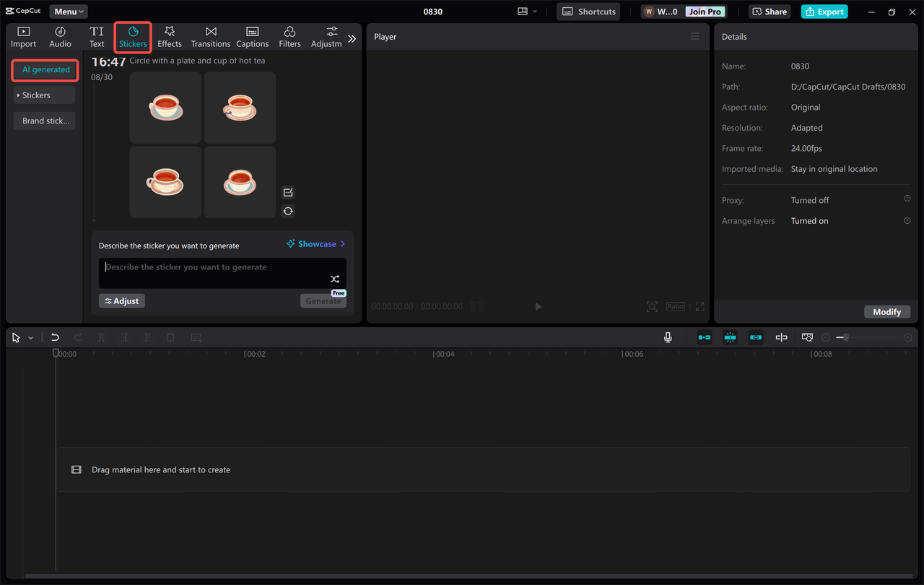
Task: Enable auto ripple delete in timeline toolbar
Action: [x=704, y=337]
